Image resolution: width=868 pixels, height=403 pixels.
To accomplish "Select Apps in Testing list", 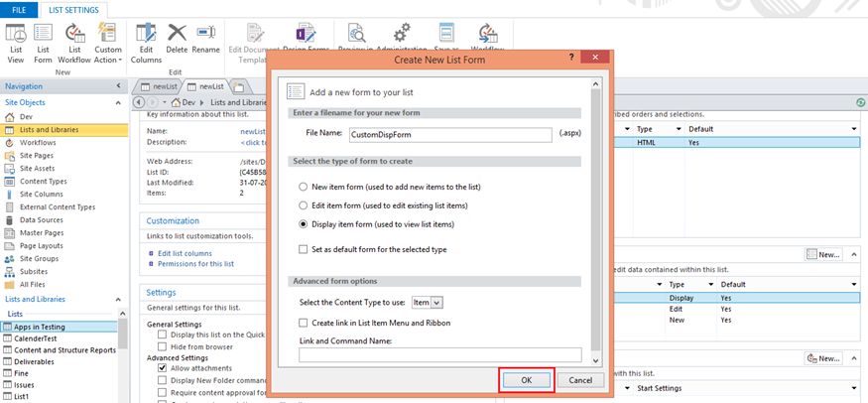I will point(59,327).
